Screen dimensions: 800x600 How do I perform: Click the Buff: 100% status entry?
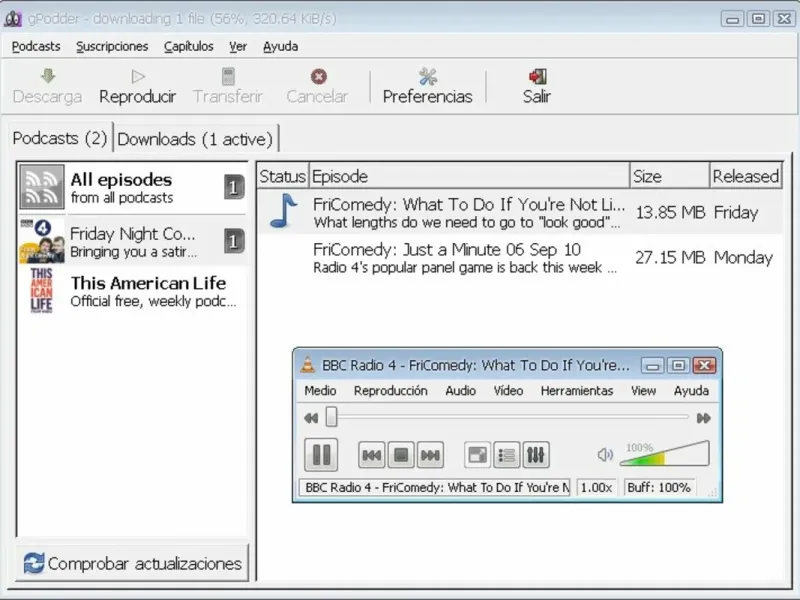(x=659, y=487)
